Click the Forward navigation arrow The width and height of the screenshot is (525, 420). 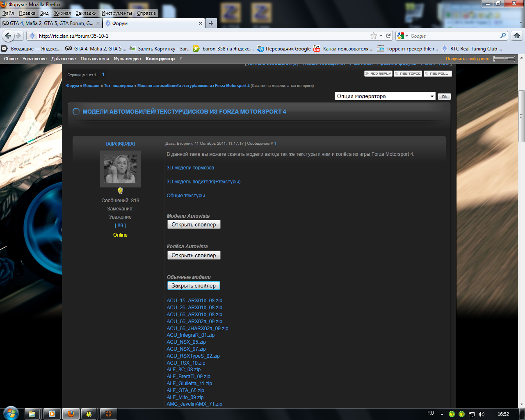(18, 36)
